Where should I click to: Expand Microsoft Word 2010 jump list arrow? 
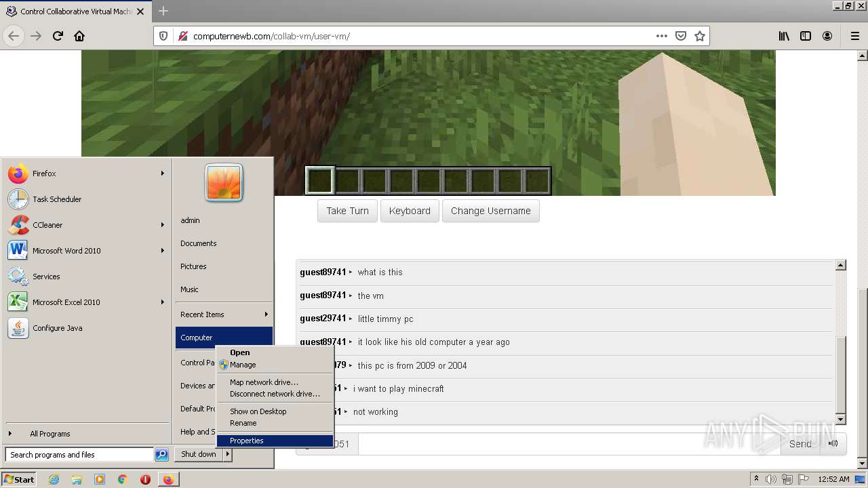(163, 251)
